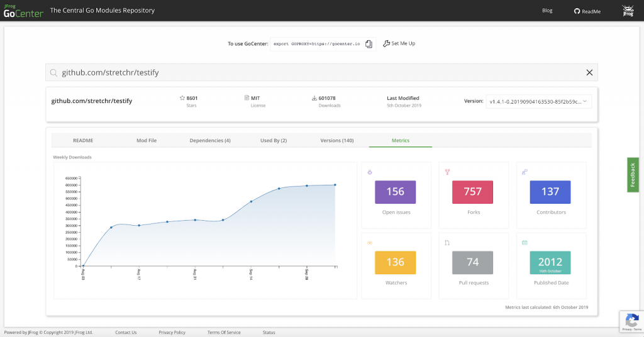Viewport: 644px width, 337px height.
Task: Open the Dependencies (4) tab
Action: click(209, 140)
